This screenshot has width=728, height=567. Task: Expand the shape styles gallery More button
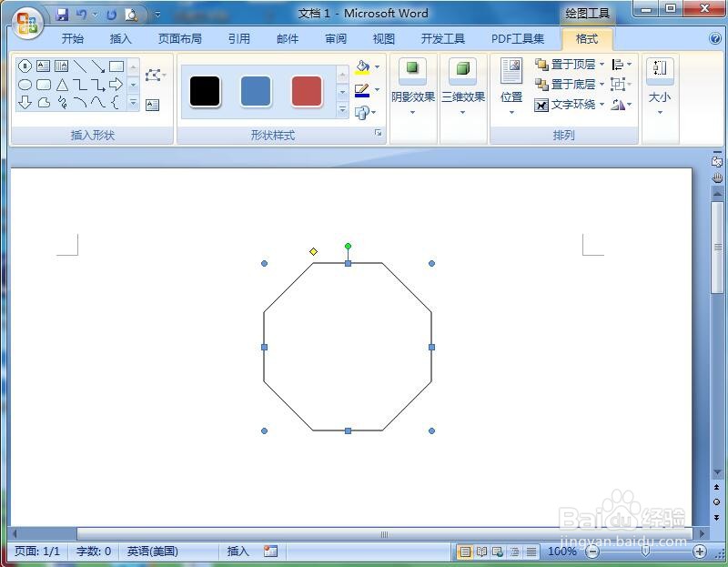pos(343,110)
